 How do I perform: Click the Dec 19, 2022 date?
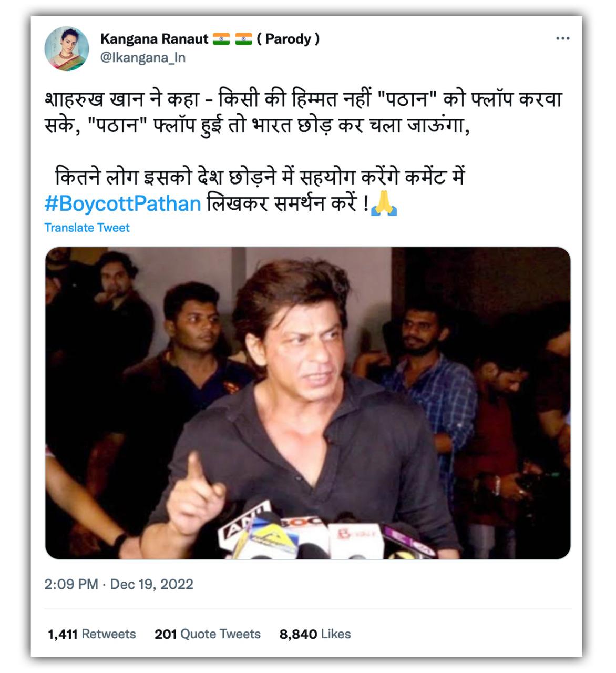coord(151,584)
